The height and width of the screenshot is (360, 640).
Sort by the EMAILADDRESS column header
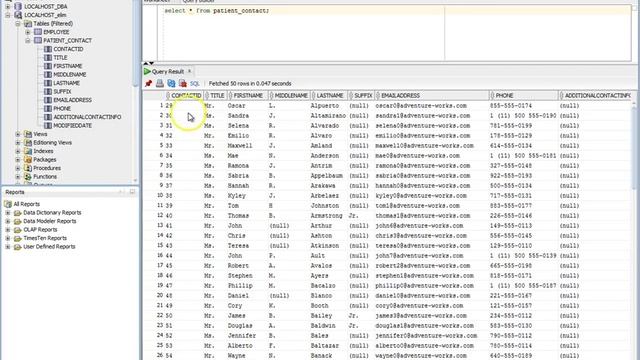(432, 96)
